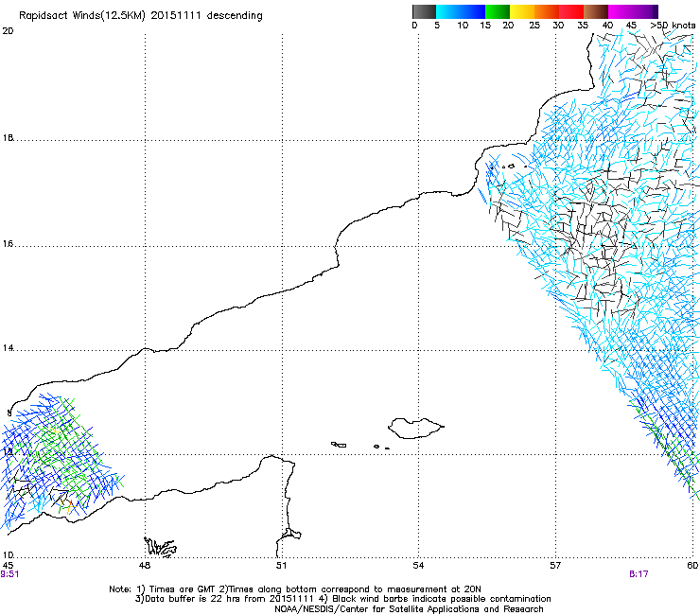Click the '0' label under the color legend
Viewport: 700px width, 615px height.
[414, 26]
